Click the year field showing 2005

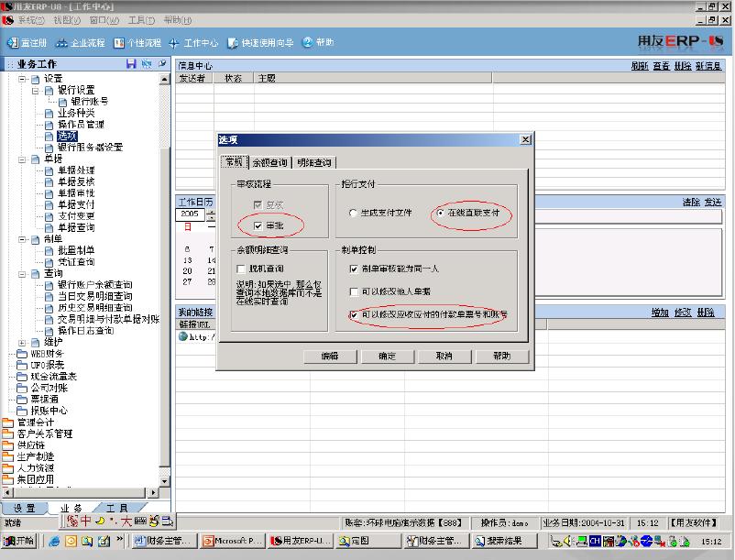(x=190, y=214)
